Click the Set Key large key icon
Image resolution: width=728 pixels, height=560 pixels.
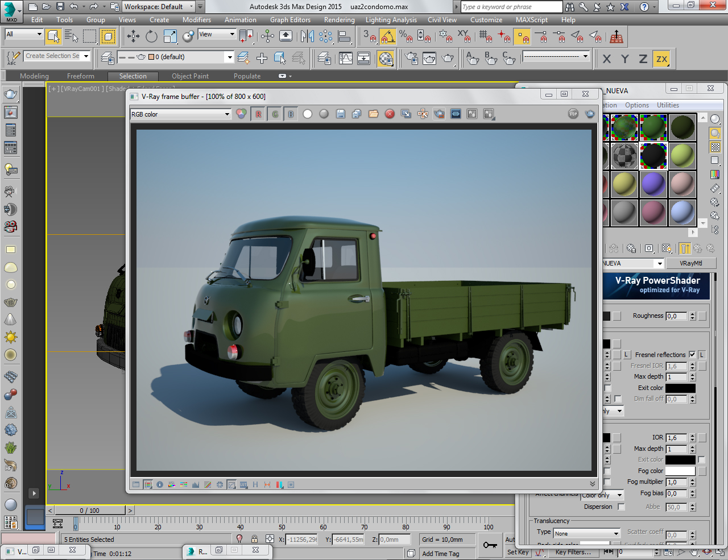pyautogui.click(x=490, y=545)
